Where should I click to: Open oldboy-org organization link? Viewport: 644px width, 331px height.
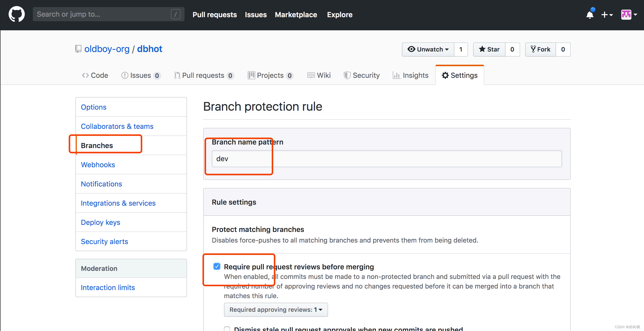pos(107,49)
